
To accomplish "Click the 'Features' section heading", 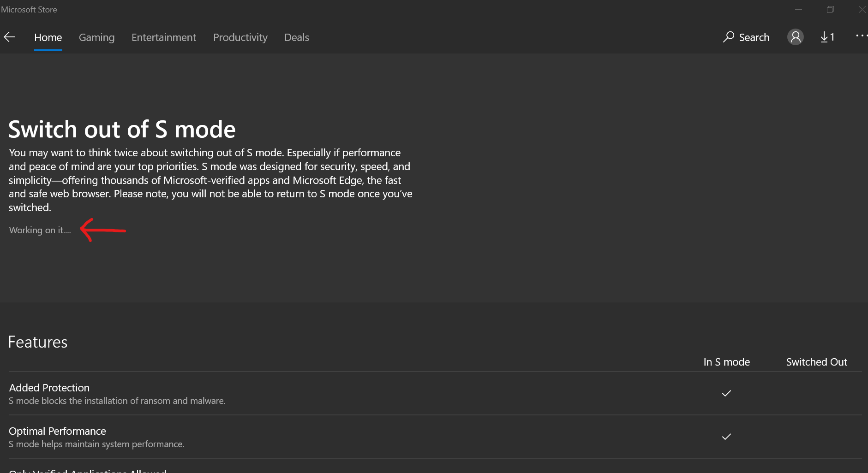I will coord(38,342).
